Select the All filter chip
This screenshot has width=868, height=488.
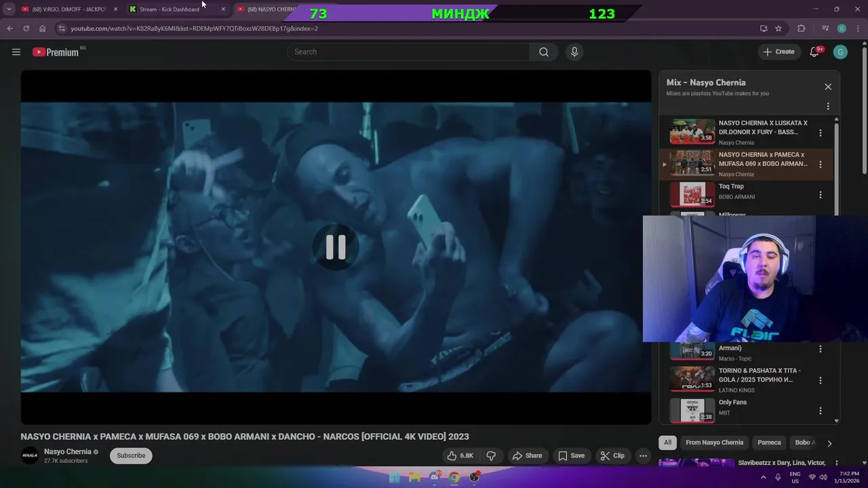(x=667, y=443)
